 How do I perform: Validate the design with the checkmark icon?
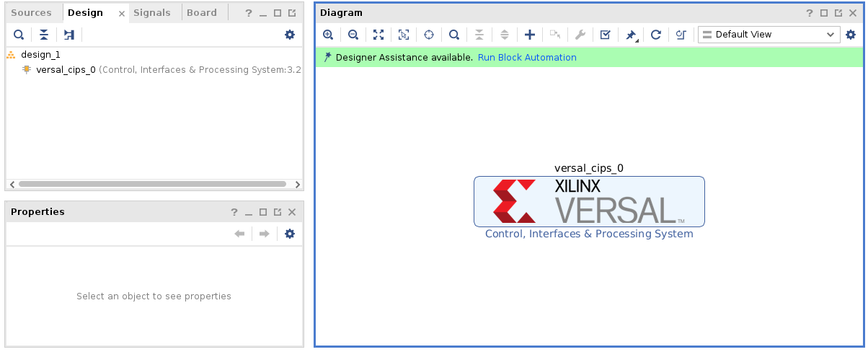[606, 35]
